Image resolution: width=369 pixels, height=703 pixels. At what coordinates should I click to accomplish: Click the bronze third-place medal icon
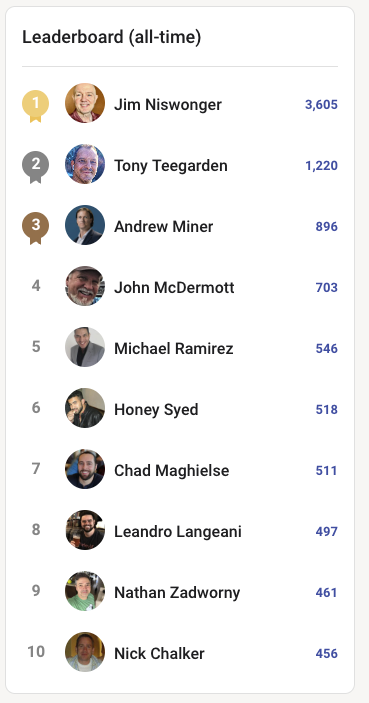35,228
